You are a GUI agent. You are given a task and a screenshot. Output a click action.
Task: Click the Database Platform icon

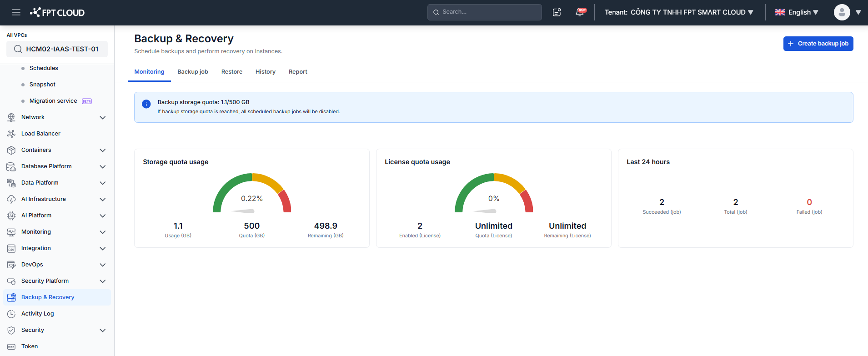click(x=11, y=166)
